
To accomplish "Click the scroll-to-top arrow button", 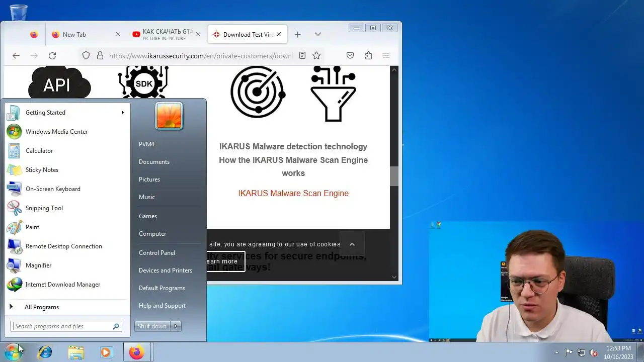I will 352,244.
